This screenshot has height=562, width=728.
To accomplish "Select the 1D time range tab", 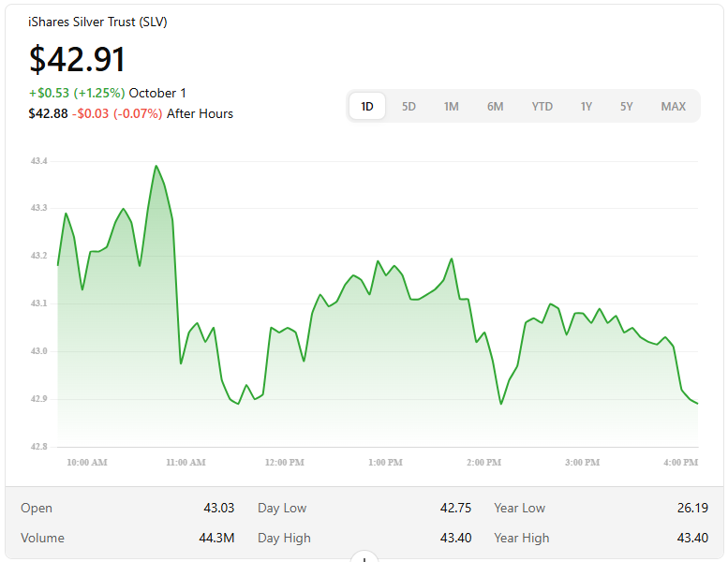I will click(x=366, y=106).
